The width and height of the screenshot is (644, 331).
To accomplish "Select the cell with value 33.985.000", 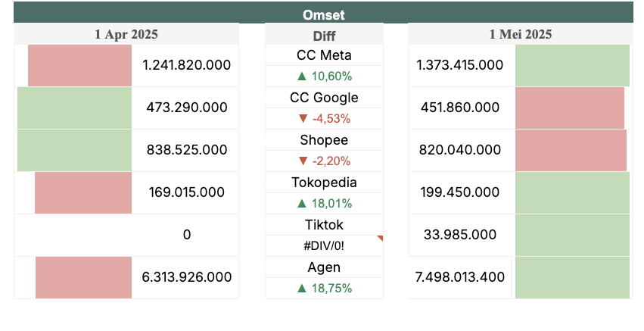I will [x=460, y=235].
